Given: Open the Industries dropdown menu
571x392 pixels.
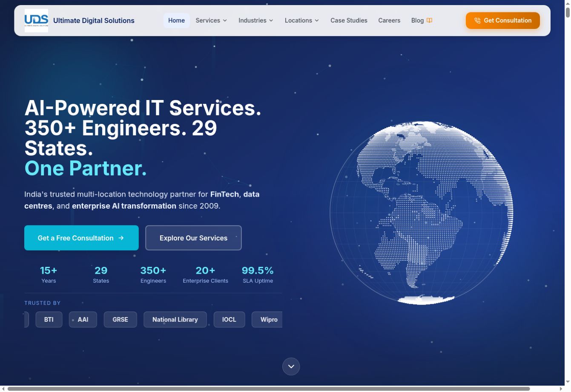Looking at the screenshot, I should tap(256, 20).
